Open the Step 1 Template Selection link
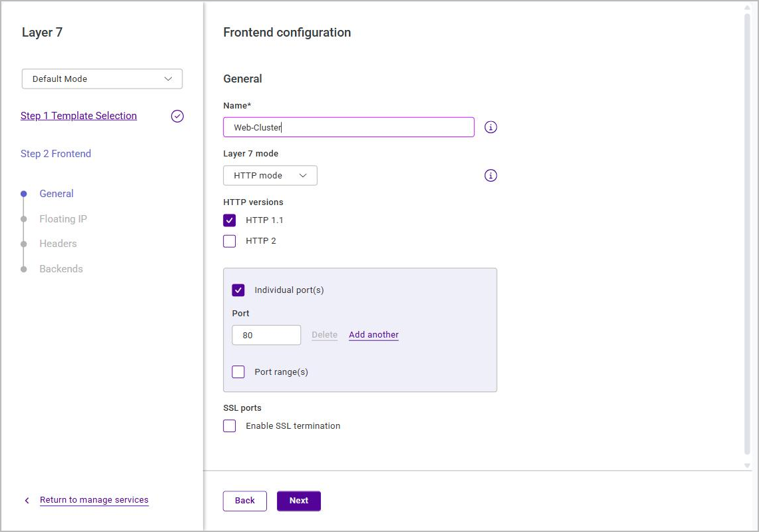759x532 pixels. tap(79, 116)
